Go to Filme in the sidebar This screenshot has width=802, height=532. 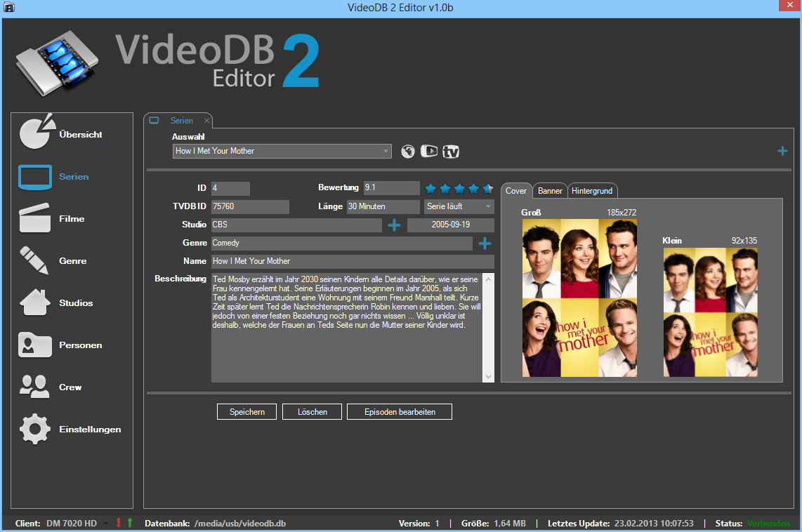(72, 219)
